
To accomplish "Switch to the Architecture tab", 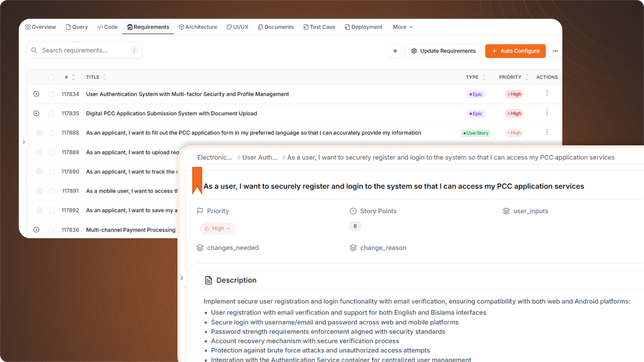I will click(x=198, y=27).
